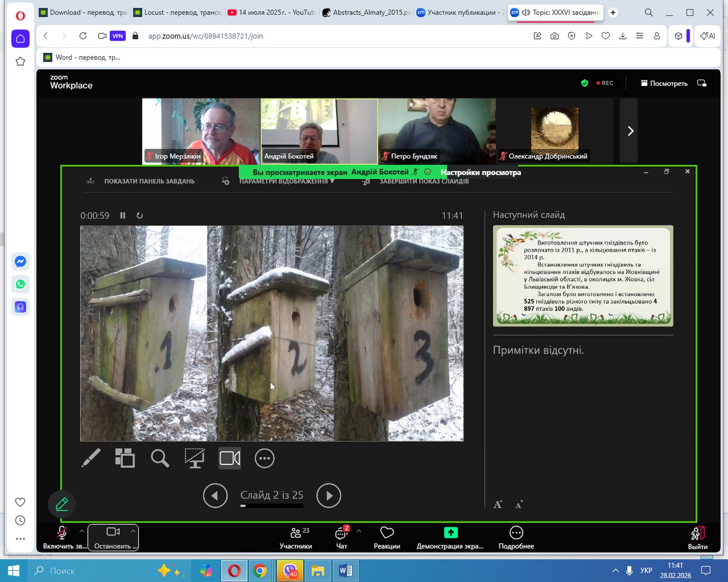Viewport: 728px width, 582px height.
Task: Click the Zoom annotate pencil button
Action: pyautogui.click(x=62, y=504)
